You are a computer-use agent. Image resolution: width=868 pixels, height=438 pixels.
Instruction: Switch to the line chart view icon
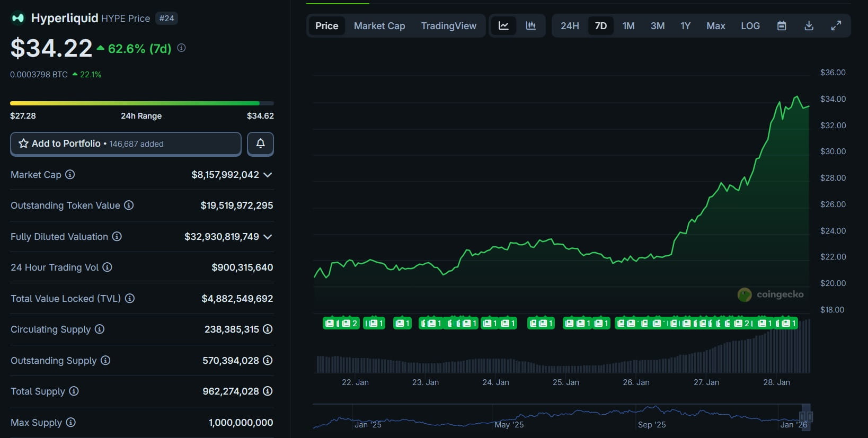[x=503, y=26]
